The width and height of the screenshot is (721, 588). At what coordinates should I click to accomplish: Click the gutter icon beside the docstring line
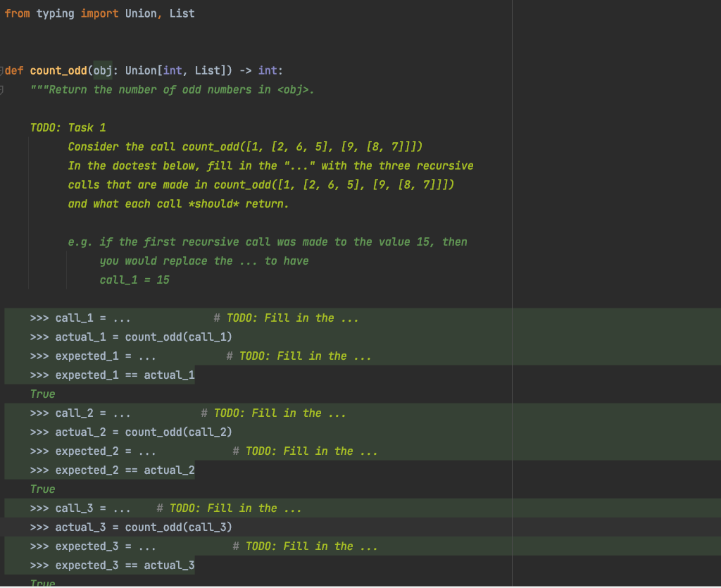point(4,89)
